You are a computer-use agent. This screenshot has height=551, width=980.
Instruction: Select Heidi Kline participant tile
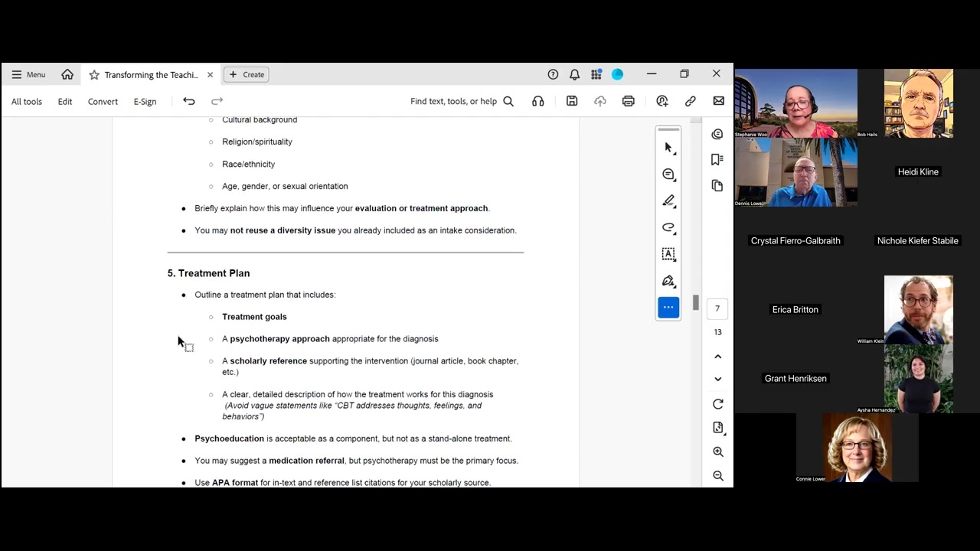(918, 172)
